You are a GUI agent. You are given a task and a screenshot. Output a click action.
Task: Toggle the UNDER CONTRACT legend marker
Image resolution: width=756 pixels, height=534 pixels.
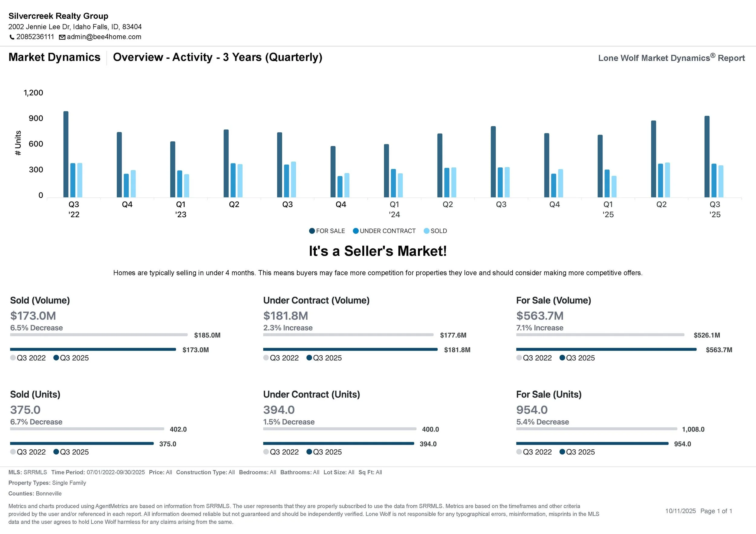pos(356,231)
